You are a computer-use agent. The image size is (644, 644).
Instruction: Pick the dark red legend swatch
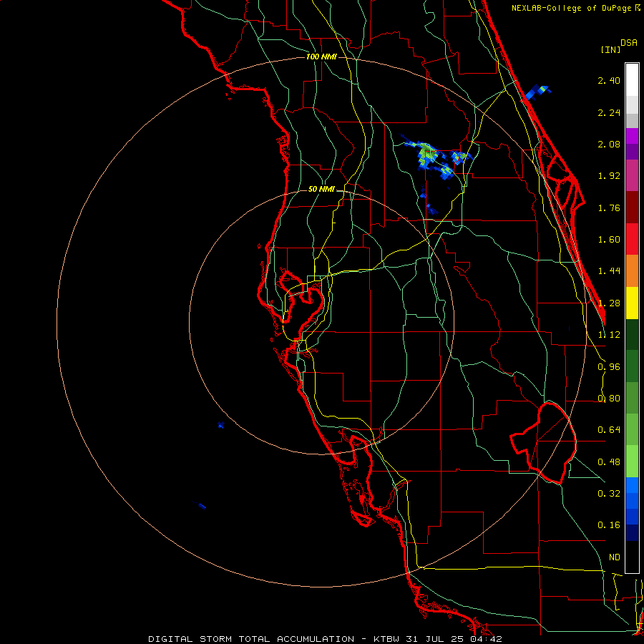632,208
